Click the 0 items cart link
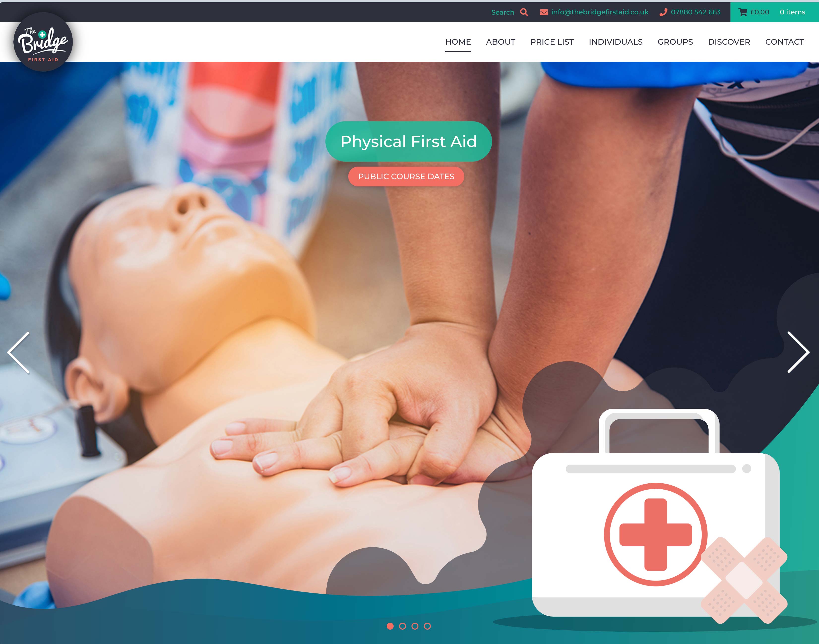Viewport: 819px width, 644px height. pyautogui.click(x=792, y=12)
